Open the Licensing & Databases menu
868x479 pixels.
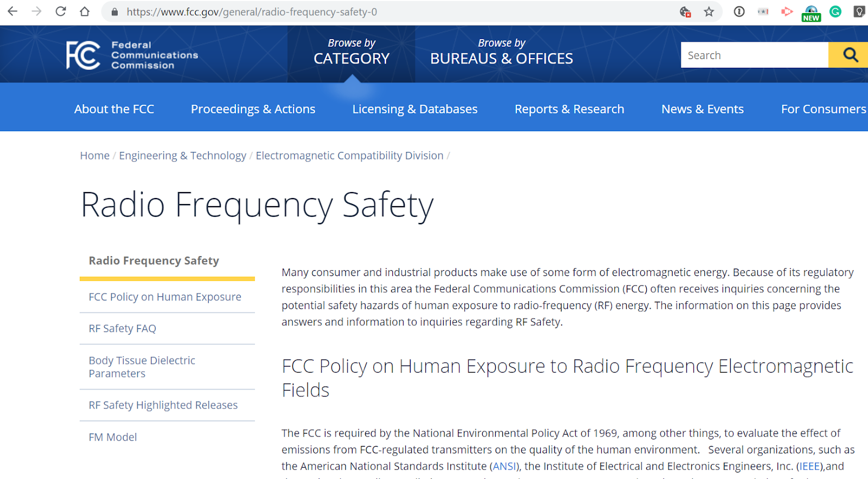(415, 109)
